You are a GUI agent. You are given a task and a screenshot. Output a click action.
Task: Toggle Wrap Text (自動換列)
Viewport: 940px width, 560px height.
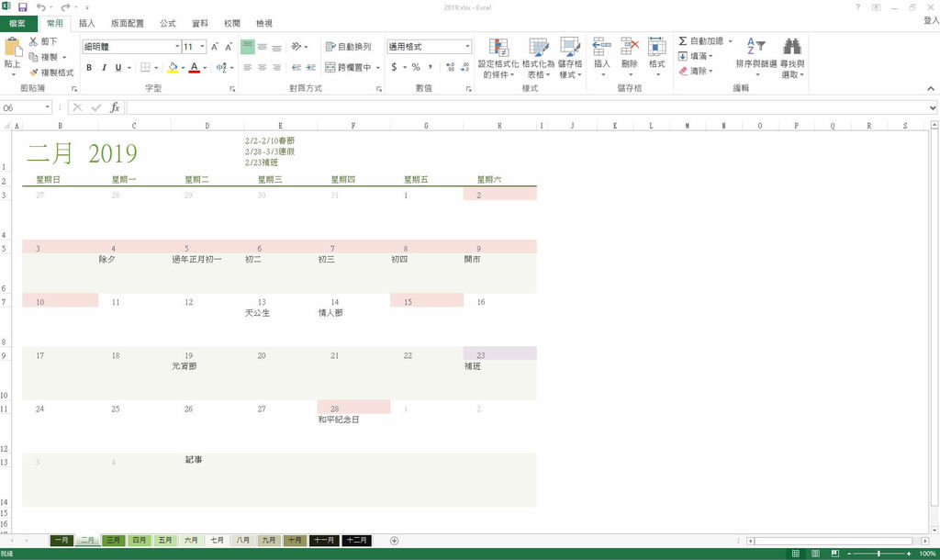point(348,46)
